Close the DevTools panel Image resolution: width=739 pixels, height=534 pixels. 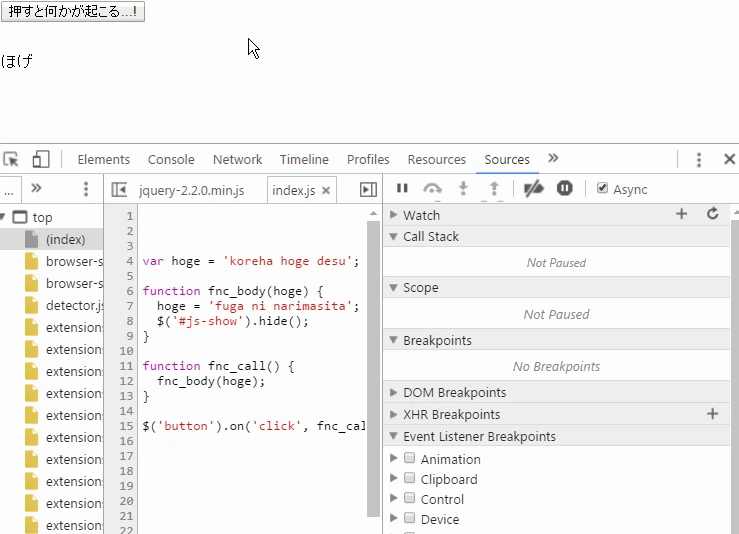click(729, 159)
